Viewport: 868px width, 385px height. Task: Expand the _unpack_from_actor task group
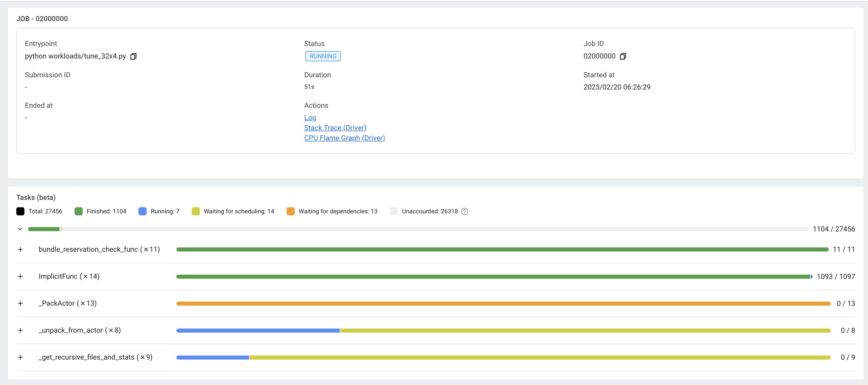click(x=21, y=330)
